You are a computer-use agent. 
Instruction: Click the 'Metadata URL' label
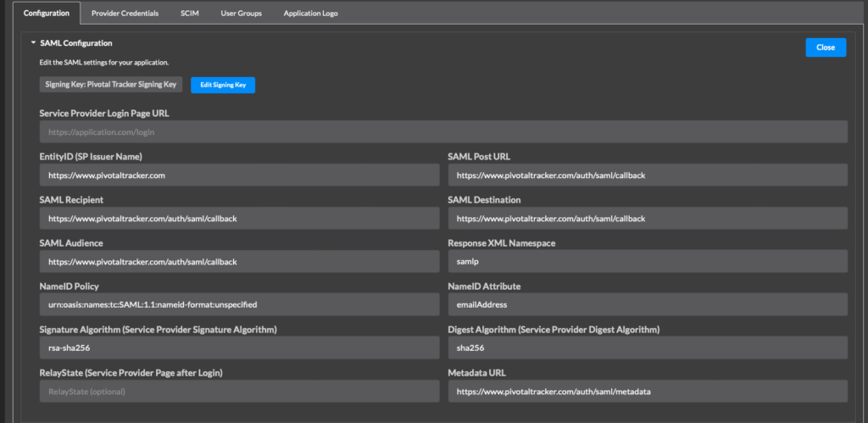[x=477, y=373]
